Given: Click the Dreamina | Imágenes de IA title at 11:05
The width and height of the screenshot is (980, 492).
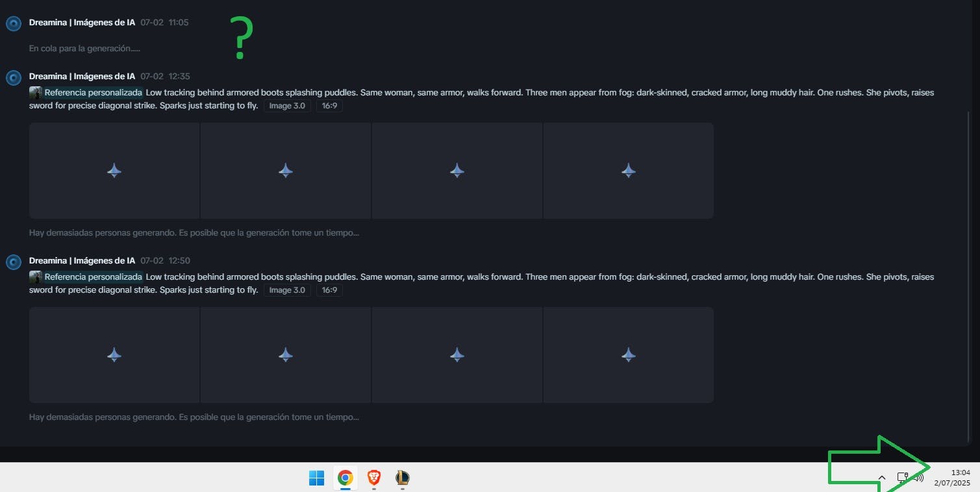Looking at the screenshot, I should click(82, 22).
